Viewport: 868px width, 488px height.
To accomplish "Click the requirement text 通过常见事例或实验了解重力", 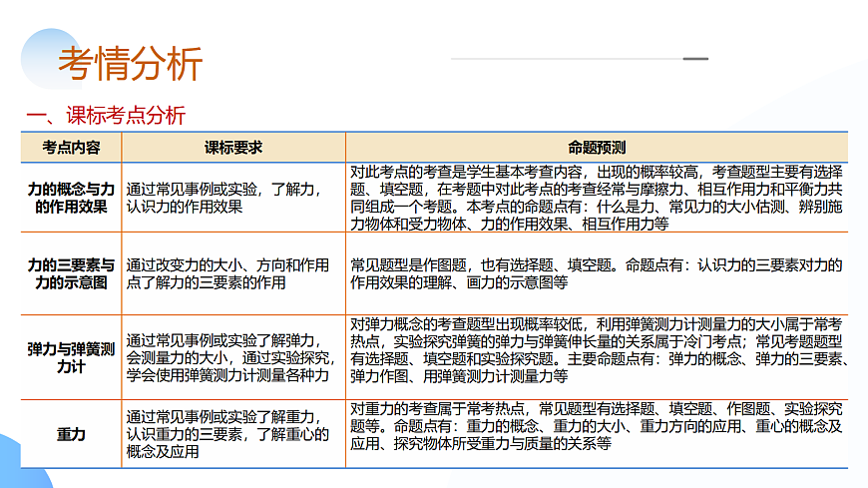I will (x=227, y=434).
